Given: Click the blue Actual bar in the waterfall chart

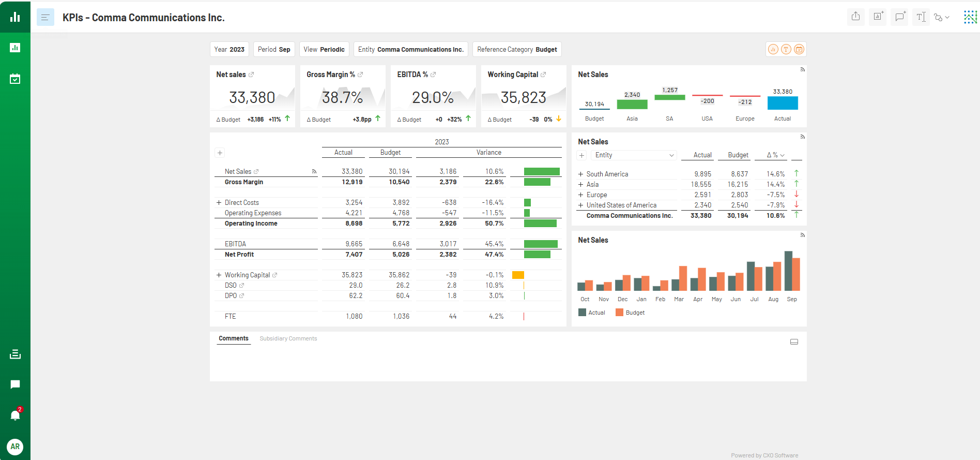Looking at the screenshot, I should tap(782, 103).
